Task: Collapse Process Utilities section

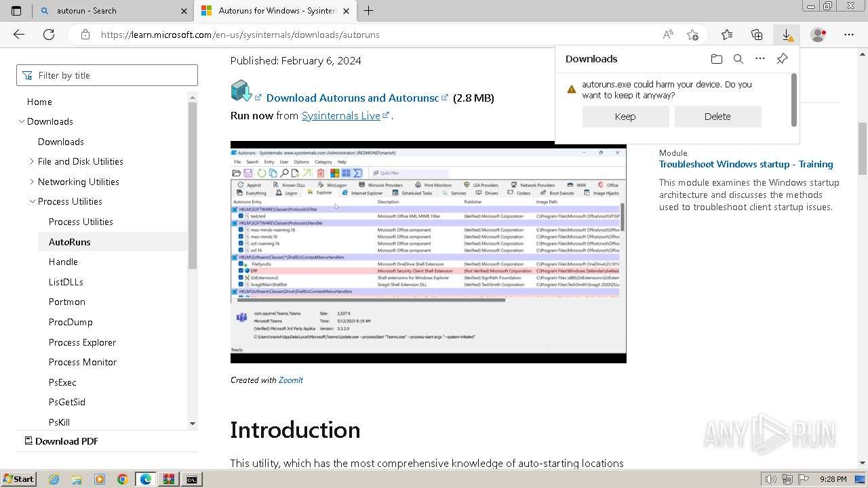Action: (33, 201)
